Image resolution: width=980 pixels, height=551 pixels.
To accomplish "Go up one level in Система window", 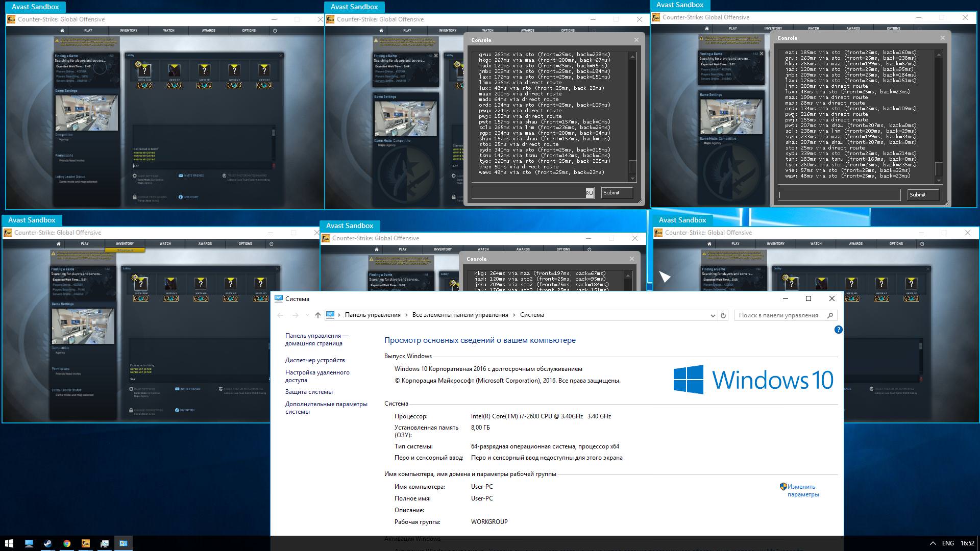I will pyautogui.click(x=317, y=315).
